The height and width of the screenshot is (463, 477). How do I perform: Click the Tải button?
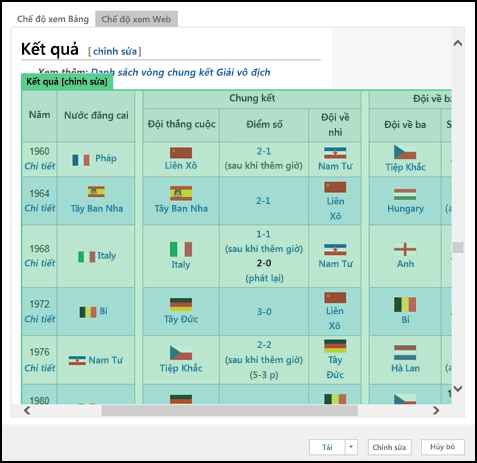[x=327, y=447]
